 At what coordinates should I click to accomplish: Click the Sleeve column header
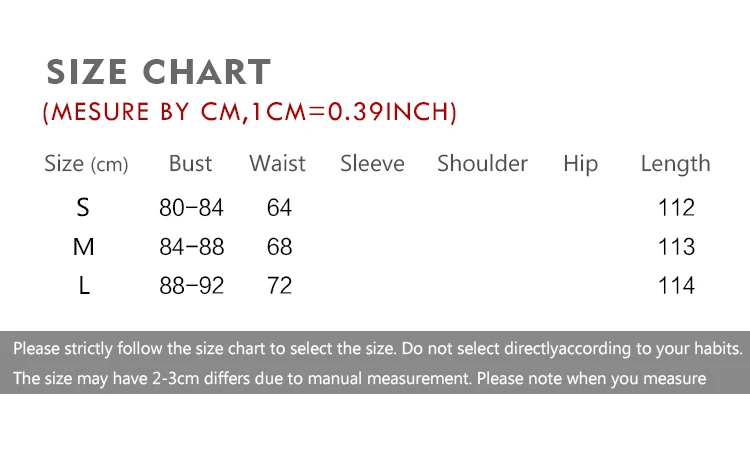tap(372, 164)
